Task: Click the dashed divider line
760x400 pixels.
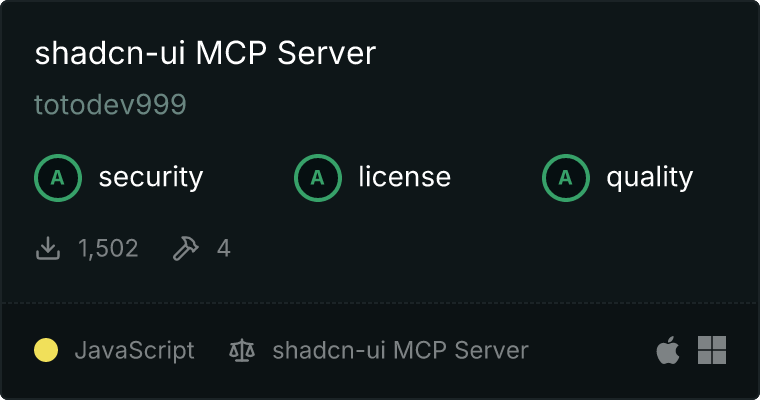Action: [x=380, y=303]
